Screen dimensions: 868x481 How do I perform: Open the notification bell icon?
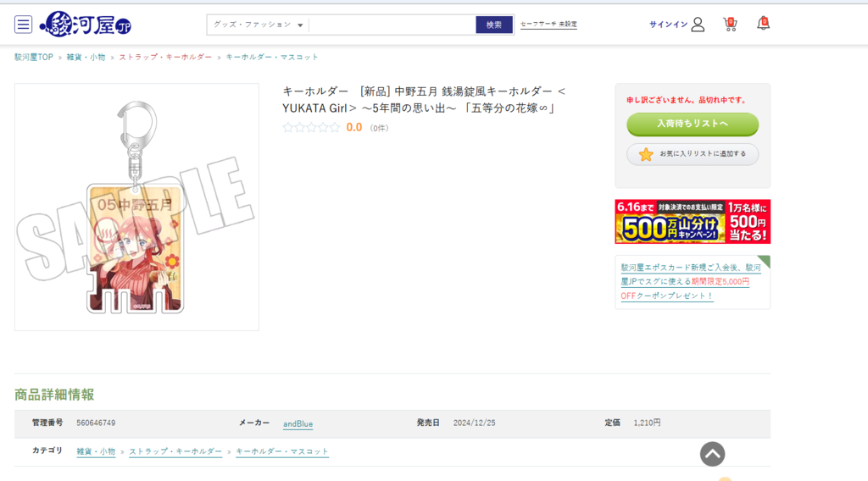(x=764, y=24)
